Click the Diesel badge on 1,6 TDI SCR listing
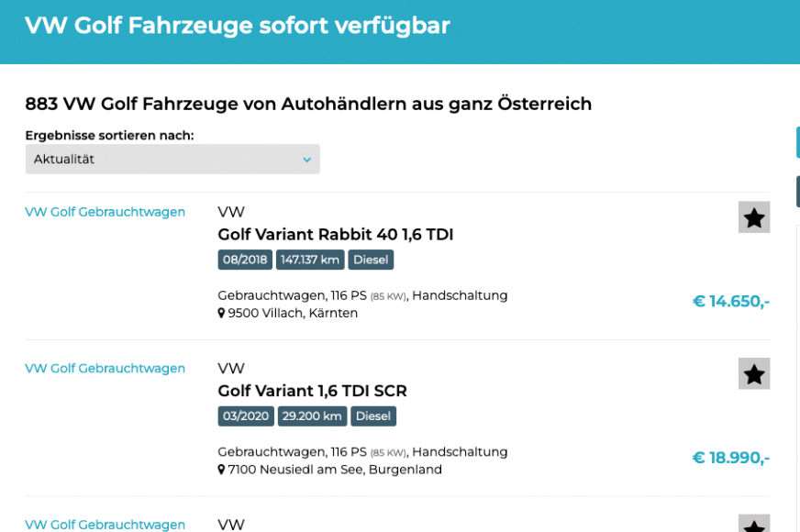 pyautogui.click(x=373, y=416)
